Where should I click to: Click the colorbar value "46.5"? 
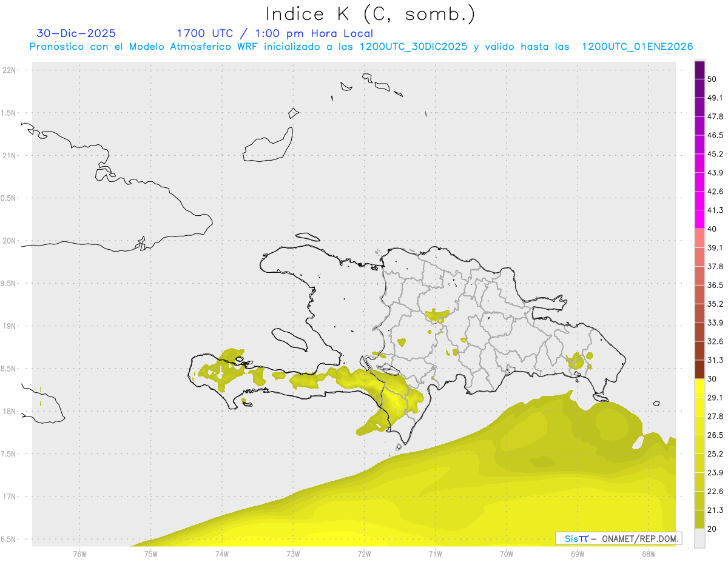(x=715, y=135)
